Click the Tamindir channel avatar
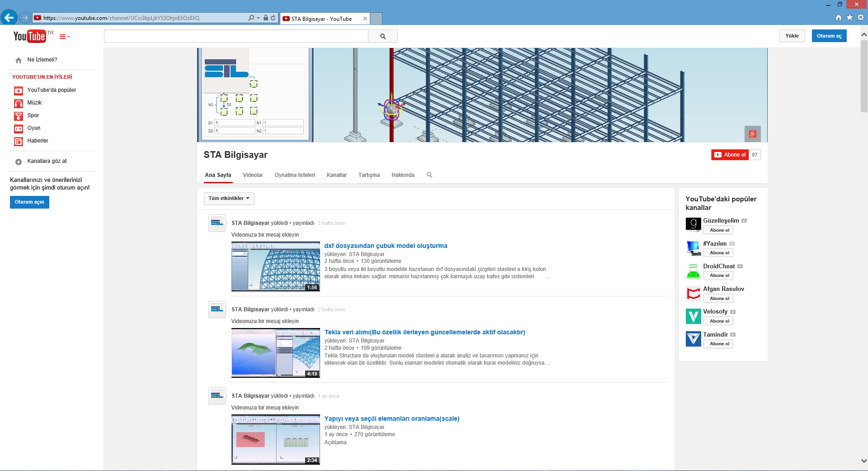This screenshot has width=868, height=471. coord(693,339)
